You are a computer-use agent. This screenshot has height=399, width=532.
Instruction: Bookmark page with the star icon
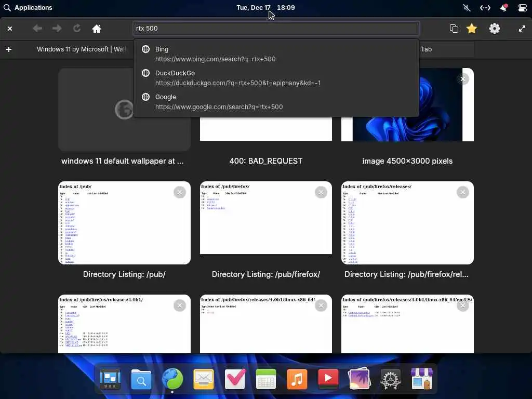tap(472, 29)
